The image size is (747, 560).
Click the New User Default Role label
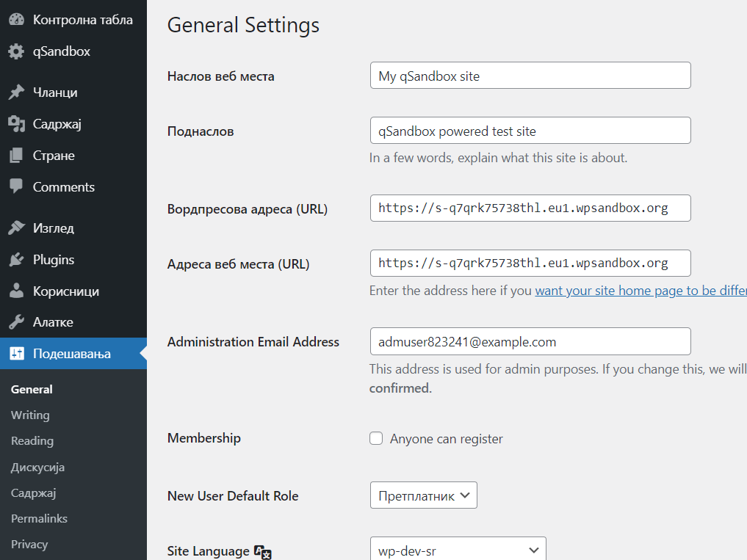click(x=233, y=495)
